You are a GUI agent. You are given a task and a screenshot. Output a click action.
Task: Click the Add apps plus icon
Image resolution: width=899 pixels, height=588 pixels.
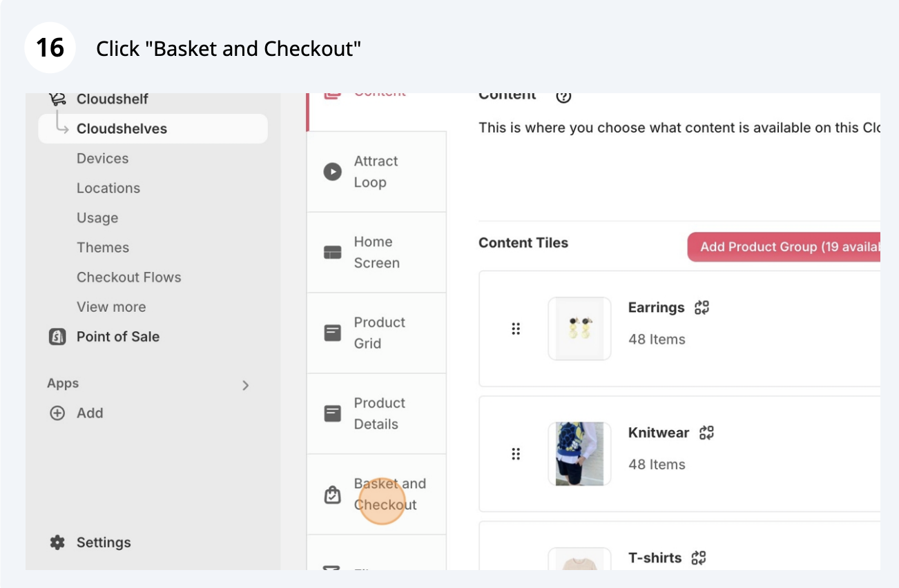pos(58,413)
